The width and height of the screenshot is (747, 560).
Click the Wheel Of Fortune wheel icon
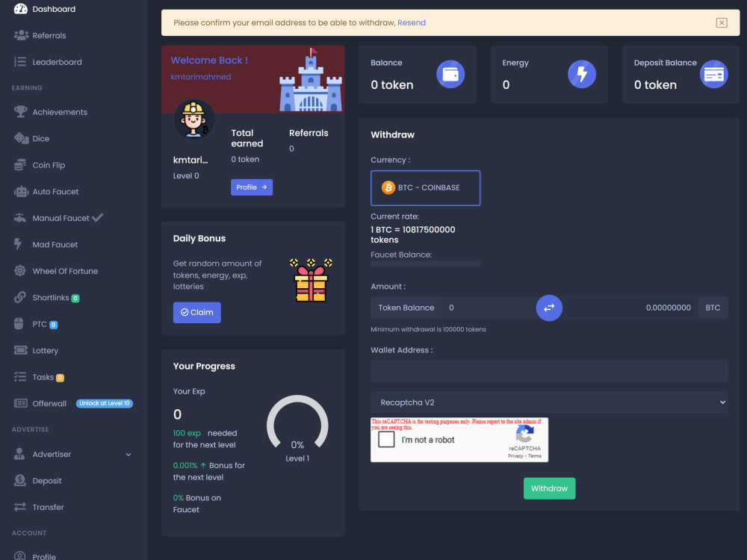coord(20,271)
